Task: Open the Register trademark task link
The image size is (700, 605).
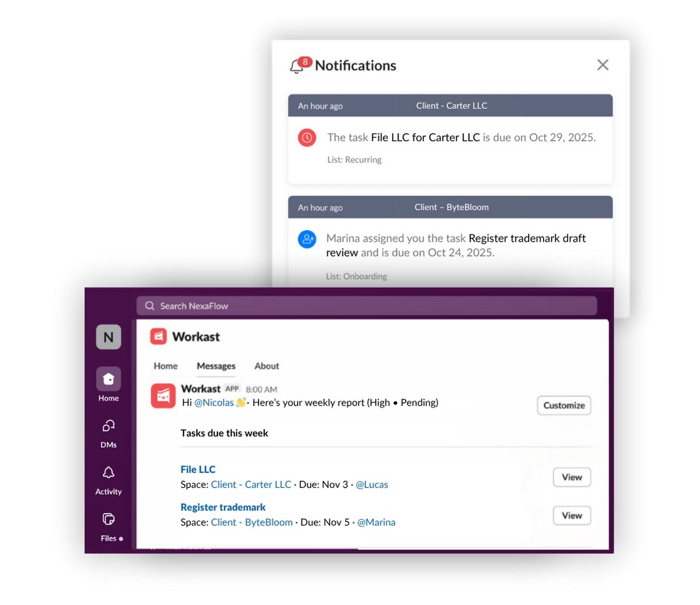Action: tap(223, 507)
